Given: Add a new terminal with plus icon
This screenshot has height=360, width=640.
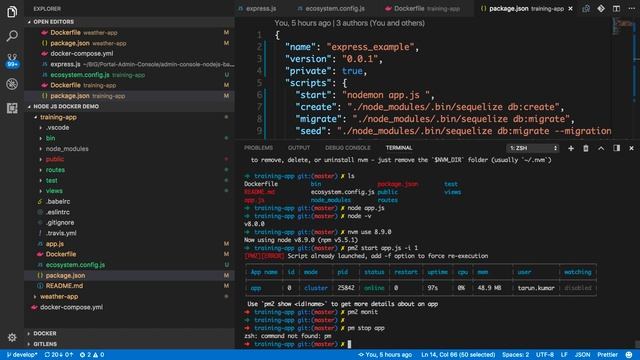Looking at the screenshot, I should [x=571, y=148].
